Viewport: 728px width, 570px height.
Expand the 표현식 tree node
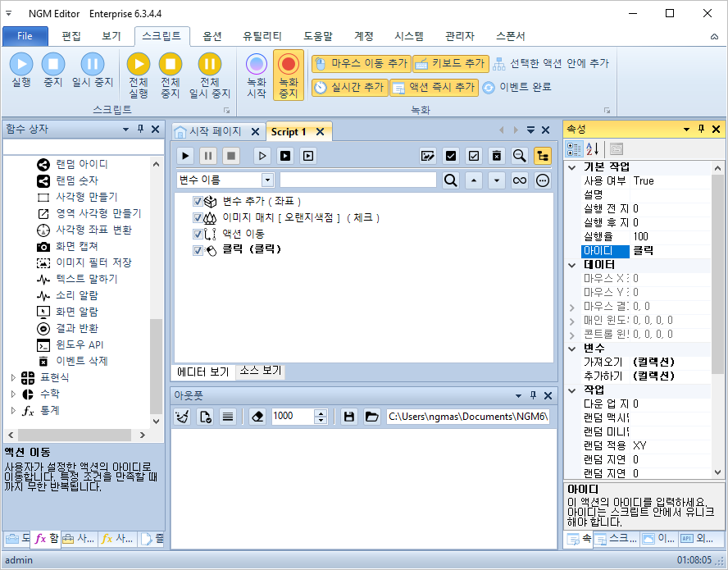pyautogui.click(x=13, y=378)
